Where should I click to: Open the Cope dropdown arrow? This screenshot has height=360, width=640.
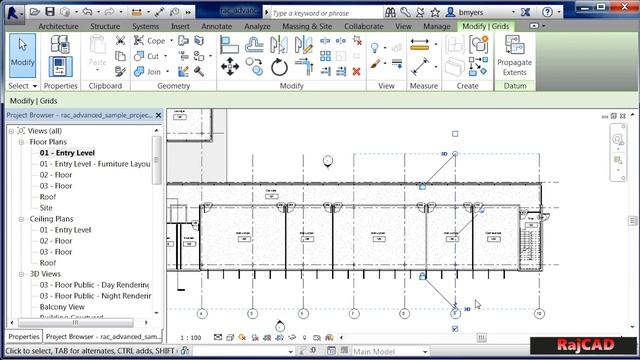click(171, 41)
